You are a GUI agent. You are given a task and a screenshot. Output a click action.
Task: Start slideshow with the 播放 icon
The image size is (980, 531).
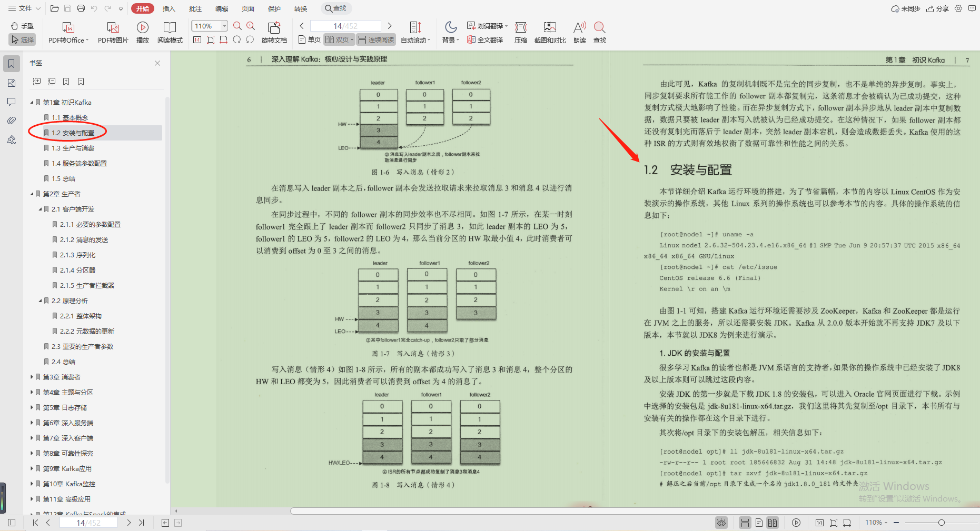tap(142, 33)
